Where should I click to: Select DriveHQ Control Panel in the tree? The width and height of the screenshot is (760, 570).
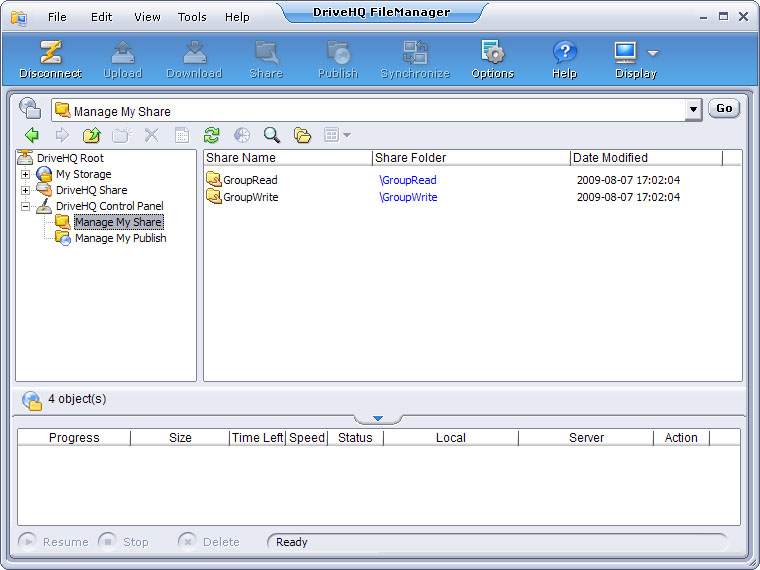click(x=110, y=206)
